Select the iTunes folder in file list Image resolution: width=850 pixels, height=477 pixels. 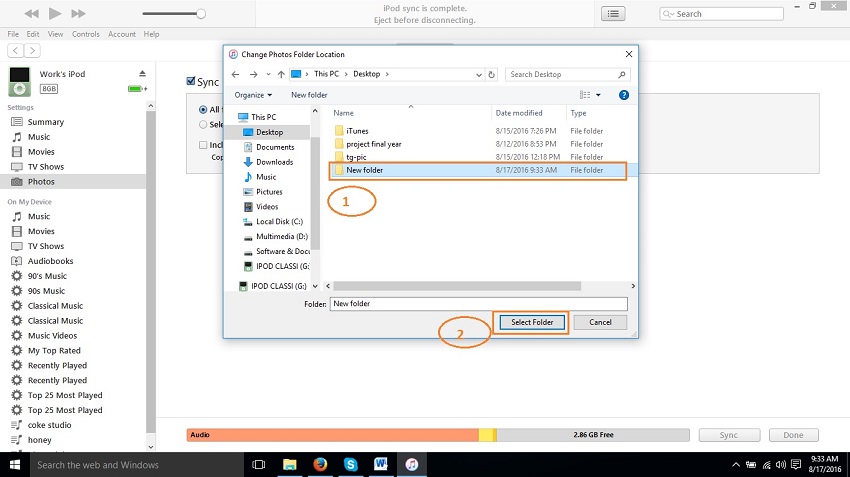(x=357, y=130)
